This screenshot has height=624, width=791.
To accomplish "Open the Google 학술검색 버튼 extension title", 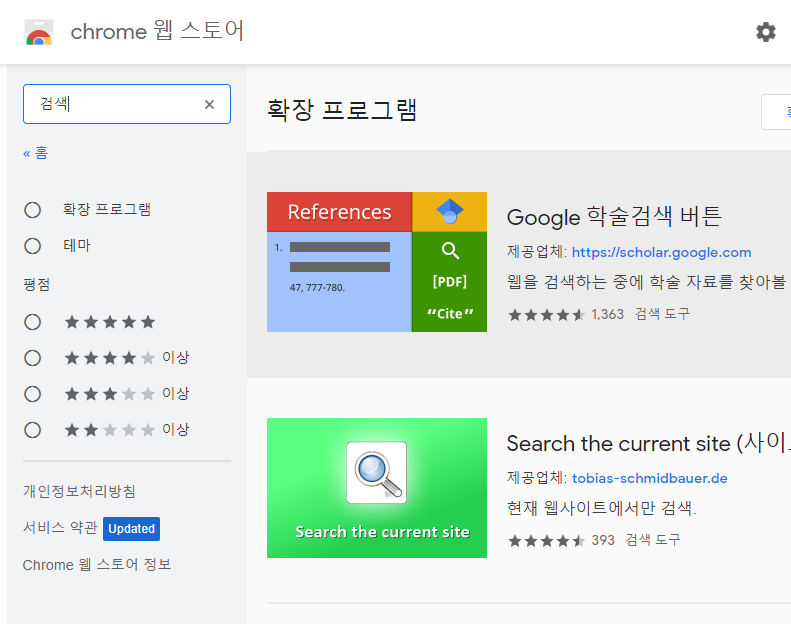I will click(614, 217).
